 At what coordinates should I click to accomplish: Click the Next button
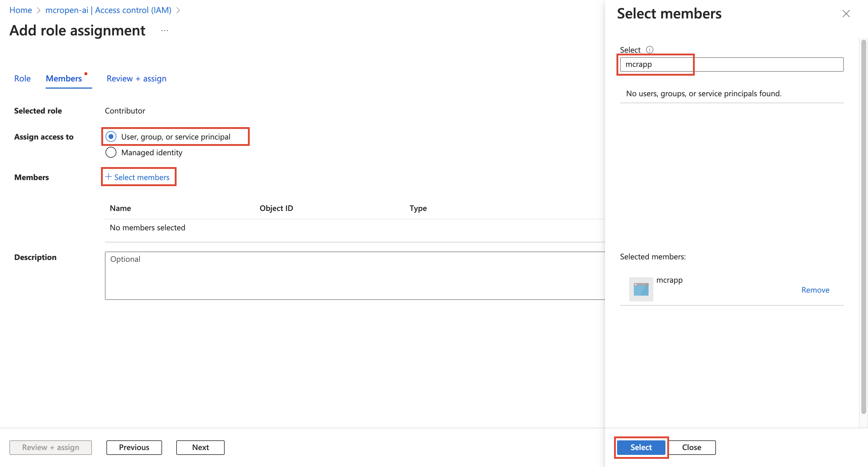click(200, 447)
